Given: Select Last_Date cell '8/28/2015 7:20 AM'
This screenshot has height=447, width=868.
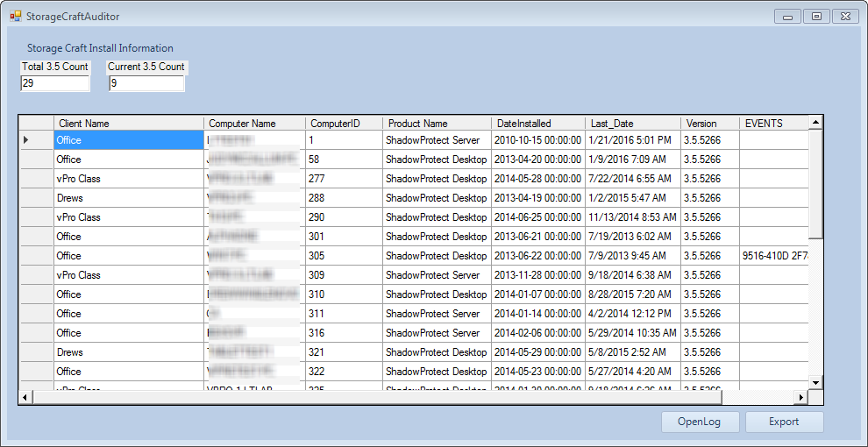Looking at the screenshot, I should [633, 294].
